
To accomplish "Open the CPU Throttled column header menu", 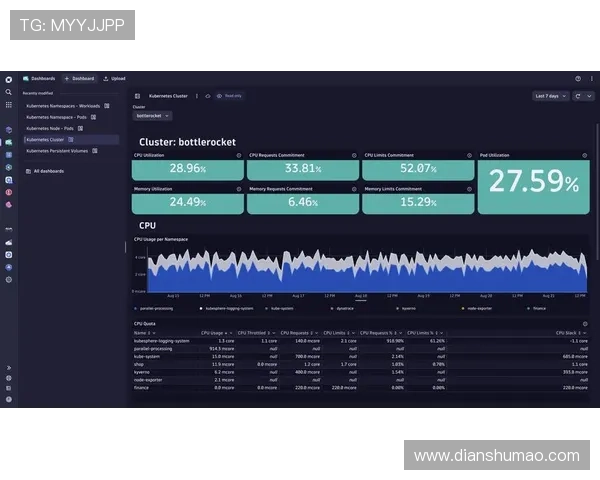I will tap(274, 333).
